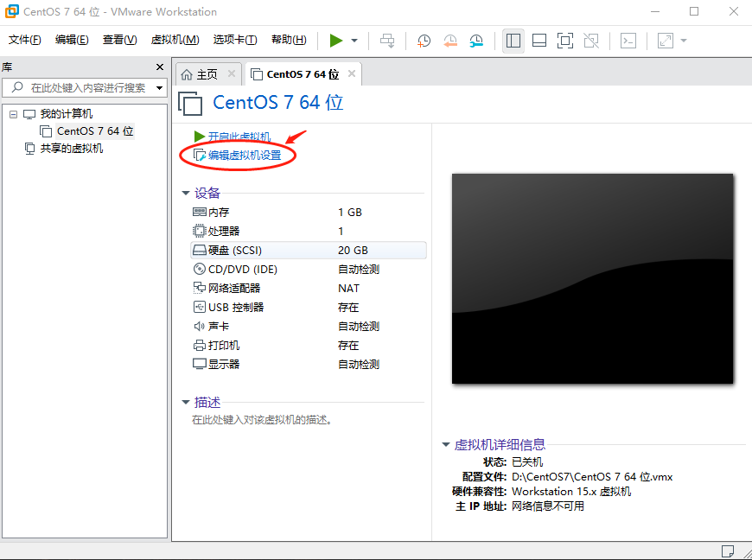752x560 pixels.
Task: Open the 编辑(E) menu
Action: (72, 40)
